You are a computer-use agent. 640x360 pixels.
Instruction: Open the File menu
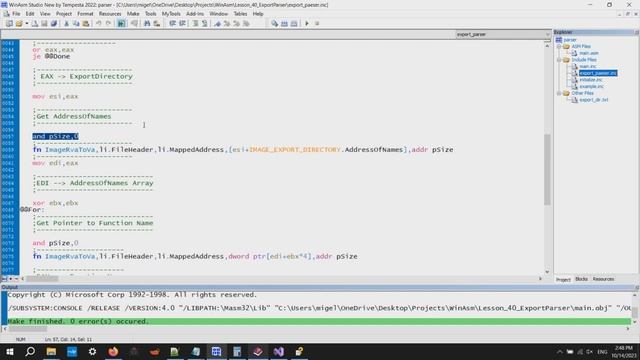16,14
